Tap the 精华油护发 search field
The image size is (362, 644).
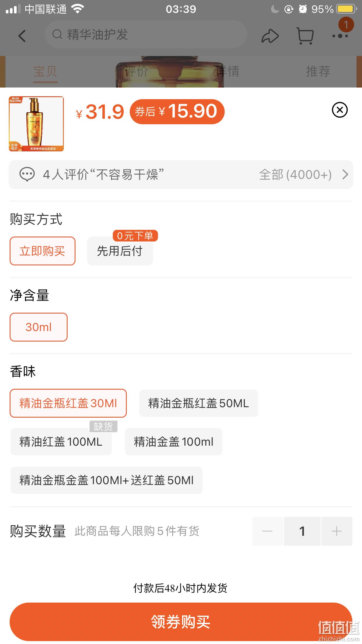click(146, 34)
